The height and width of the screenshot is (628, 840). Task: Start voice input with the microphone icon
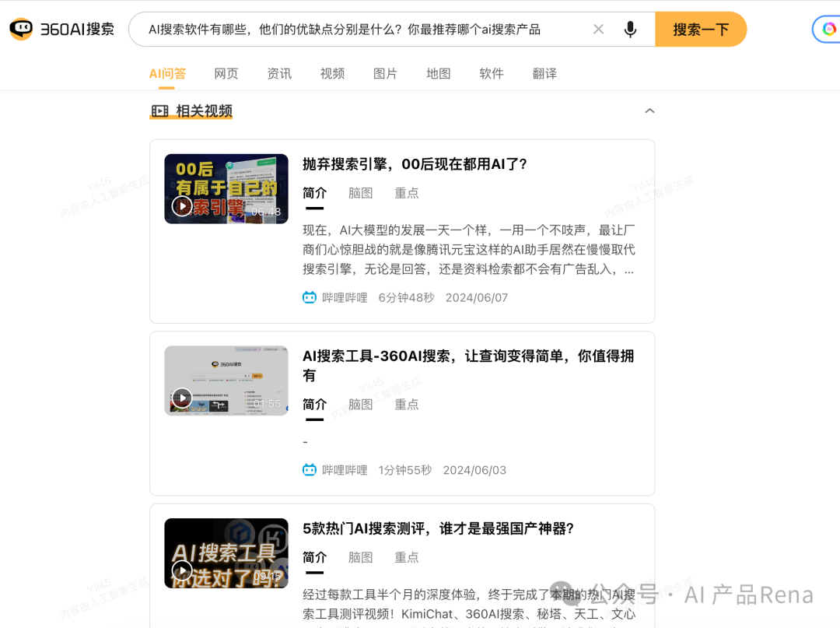(x=631, y=29)
